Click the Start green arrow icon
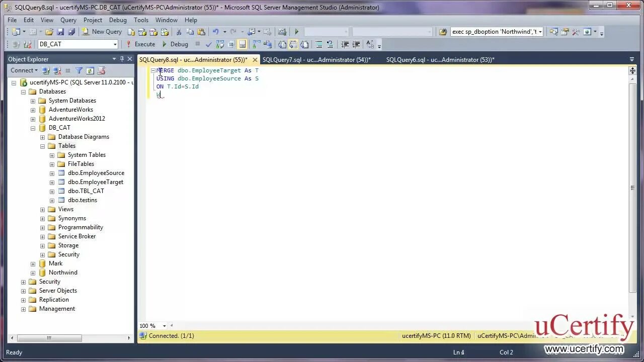Screen dimensions: 644x362 click(296, 32)
